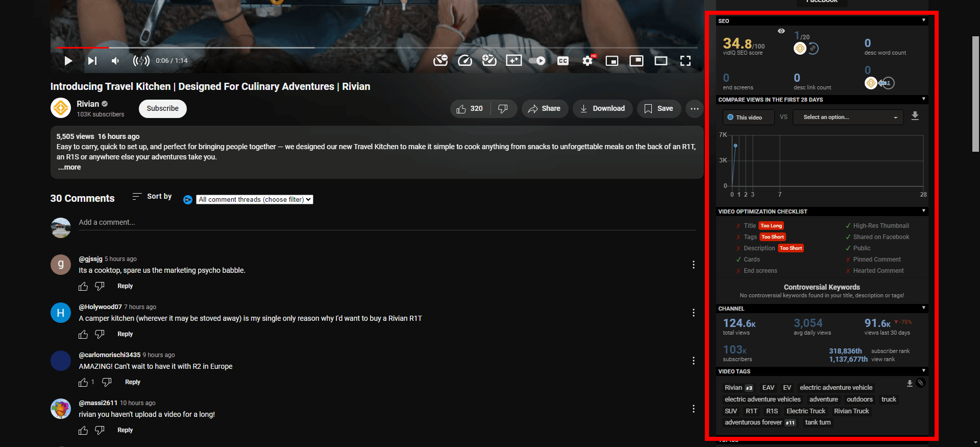Focus the Add a comment field
This screenshot has height=447, width=980.
pyautogui.click(x=387, y=223)
